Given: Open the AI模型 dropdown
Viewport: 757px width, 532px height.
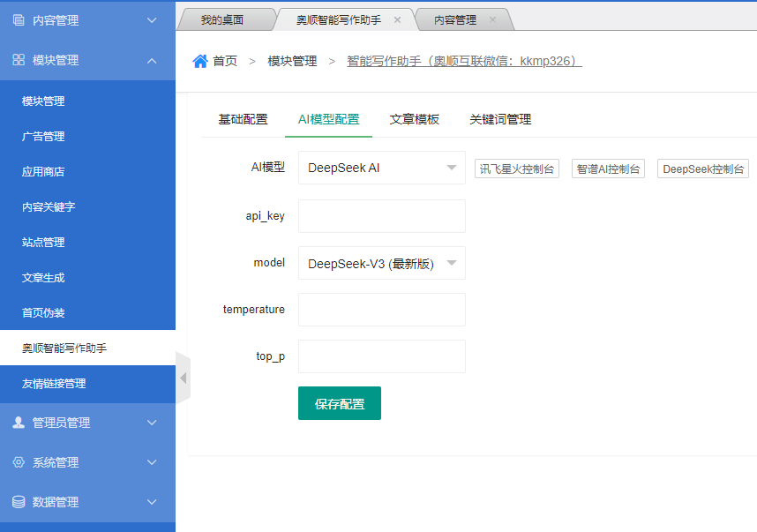Looking at the screenshot, I should pyautogui.click(x=381, y=168).
